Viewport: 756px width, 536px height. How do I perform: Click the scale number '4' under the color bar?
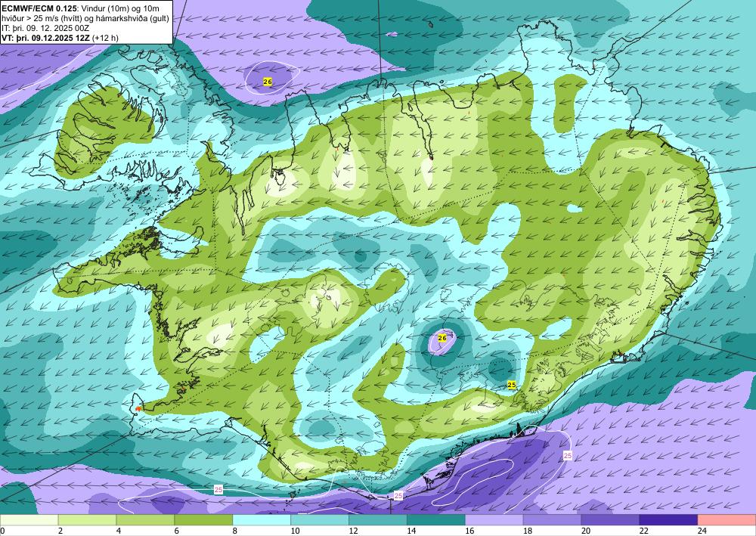point(119,531)
